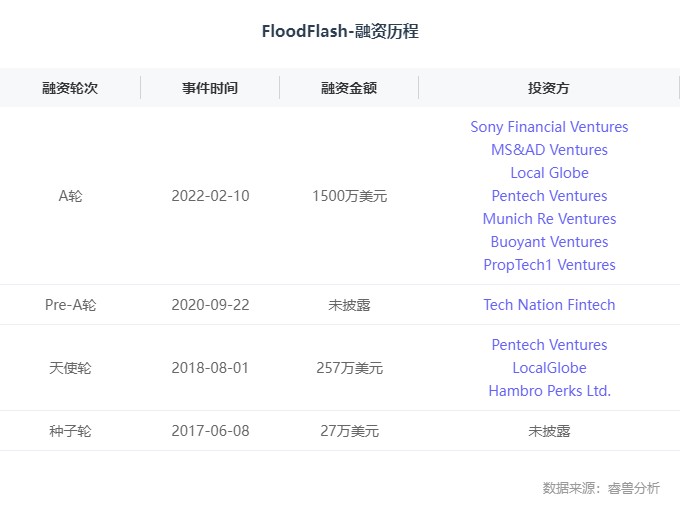680x524 pixels.
Task: Open Munich Re Ventures investor page
Action: [549, 219]
